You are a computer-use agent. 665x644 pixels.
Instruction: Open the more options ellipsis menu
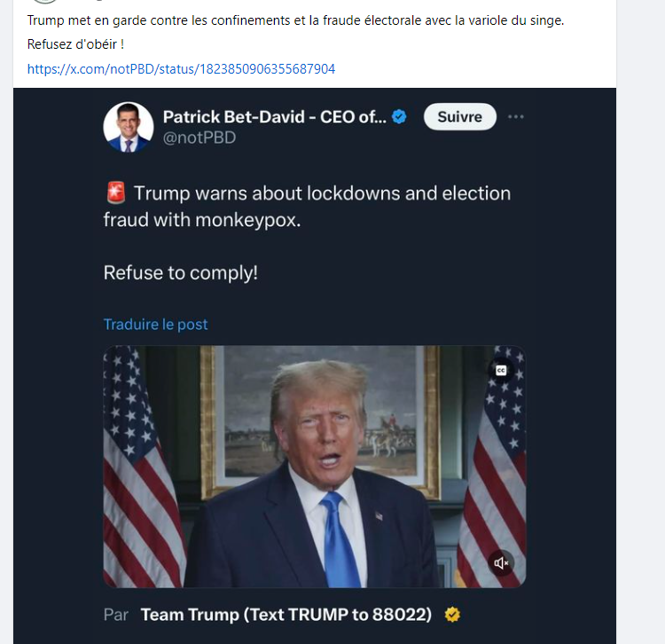click(x=516, y=117)
